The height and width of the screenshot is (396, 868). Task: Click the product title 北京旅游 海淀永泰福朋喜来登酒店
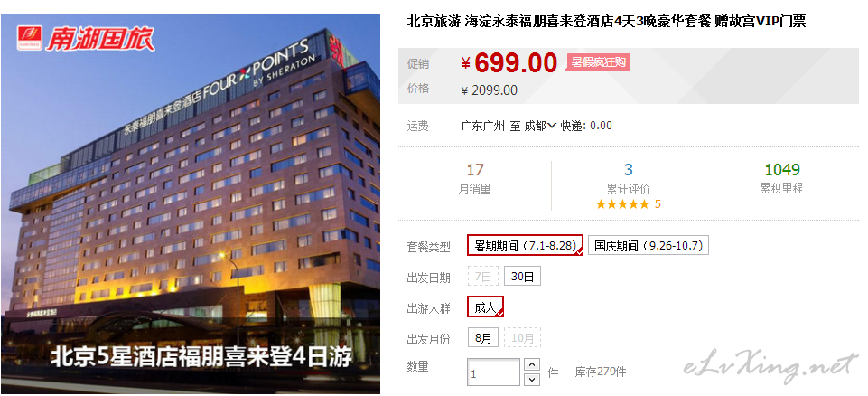click(x=606, y=22)
